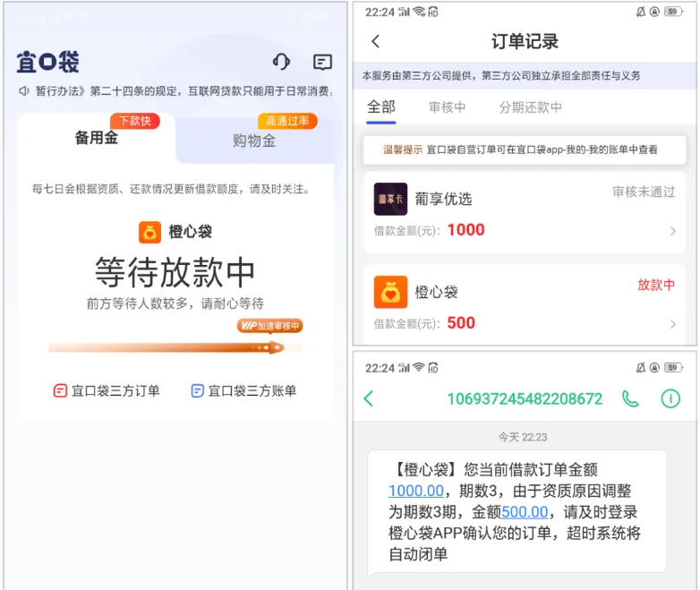Expand the 橙心袋 order details chevron
The height and width of the screenshot is (590, 700).
pos(673,324)
